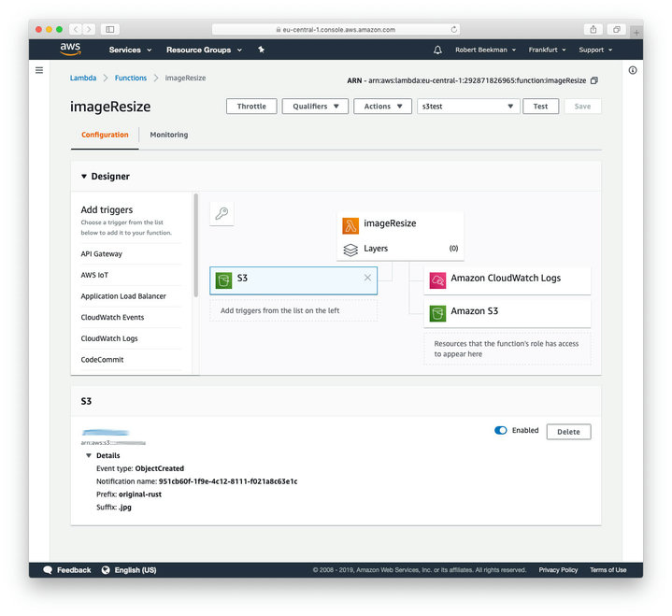Click the Feedback link in footer
This screenshot has height=616, width=672.
[74, 569]
